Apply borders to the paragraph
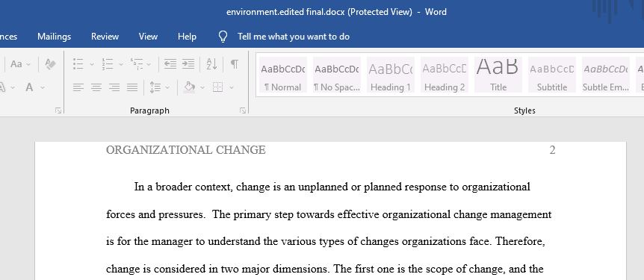 coord(217,87)
